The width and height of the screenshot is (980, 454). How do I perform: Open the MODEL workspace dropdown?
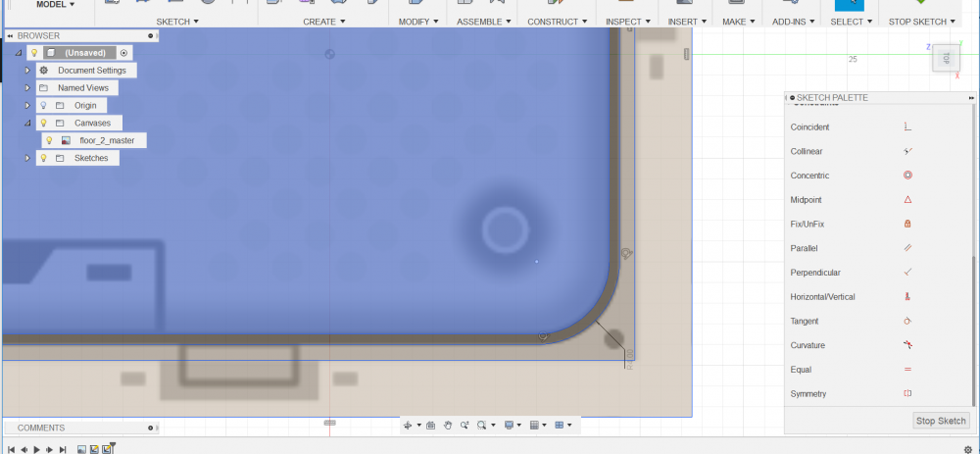55,5
